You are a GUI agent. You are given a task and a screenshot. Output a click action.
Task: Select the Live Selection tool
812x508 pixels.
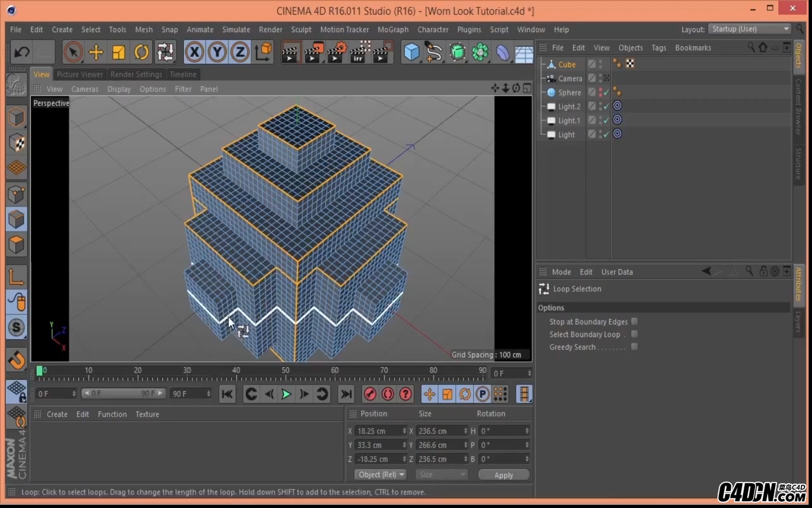click(73, 52)
